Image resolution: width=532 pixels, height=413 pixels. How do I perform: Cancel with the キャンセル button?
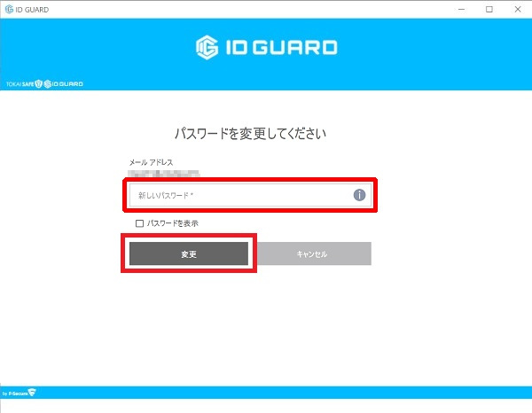point(314,253)
